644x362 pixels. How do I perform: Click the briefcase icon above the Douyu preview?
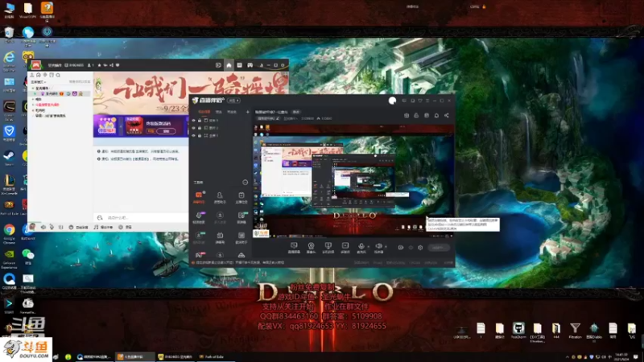407,115
